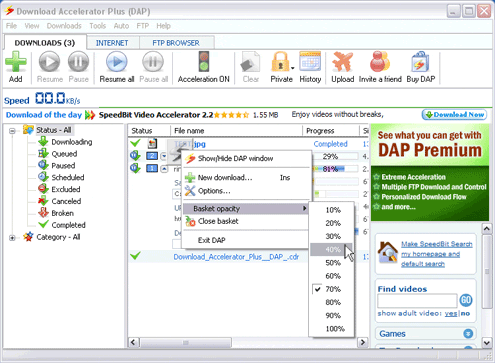Expand the Games panel chevron
Image resolution: width=495 pixels, height=363 pixels.
468,334
